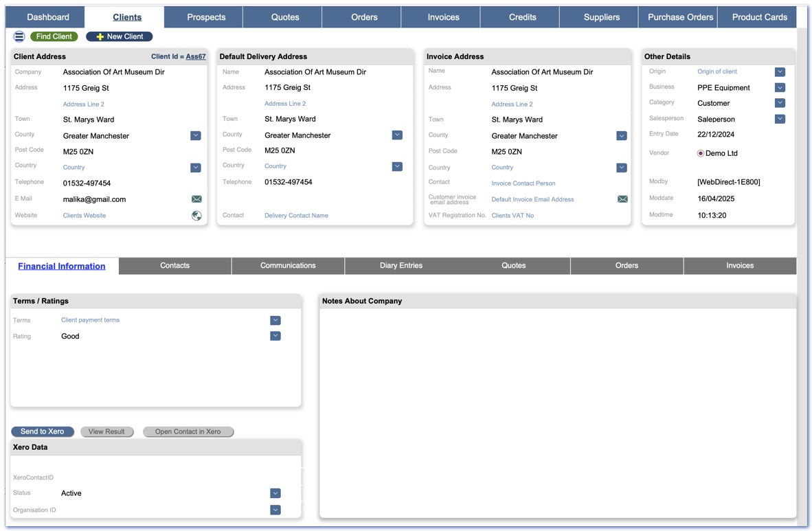
Task: Expand the County dropdown in Client Address
Action: point(196,136)
